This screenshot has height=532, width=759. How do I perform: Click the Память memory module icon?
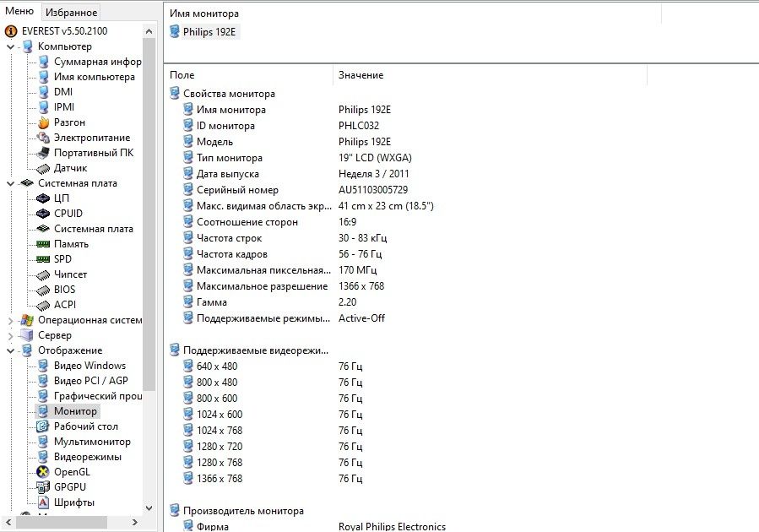pos(44,244)
